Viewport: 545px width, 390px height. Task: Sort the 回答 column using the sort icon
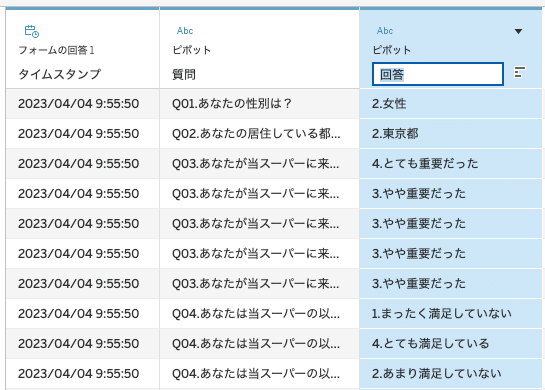(x=520, y=72)
